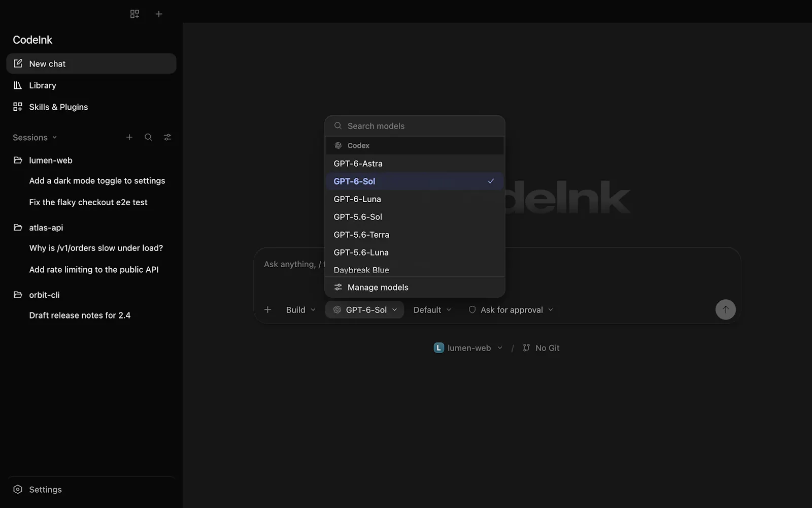Screen dimensions: 812x508
Task: Open Skills & Plugins
Action: click(x=91, y=107)
